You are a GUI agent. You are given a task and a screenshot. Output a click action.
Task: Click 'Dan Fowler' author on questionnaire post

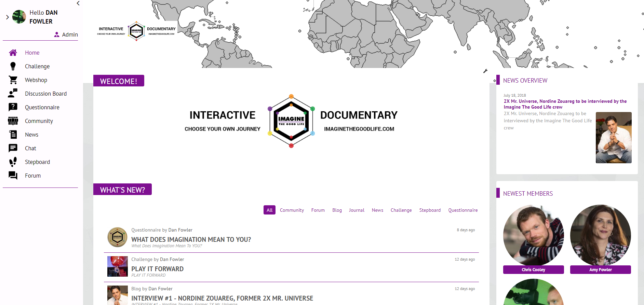pyautogui.click(x=180, y=230)
